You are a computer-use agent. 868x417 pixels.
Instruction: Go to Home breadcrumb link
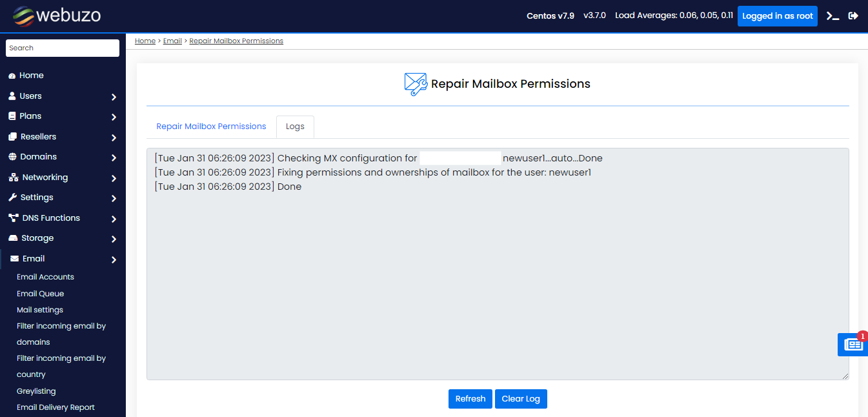click(x=145, y=41)
